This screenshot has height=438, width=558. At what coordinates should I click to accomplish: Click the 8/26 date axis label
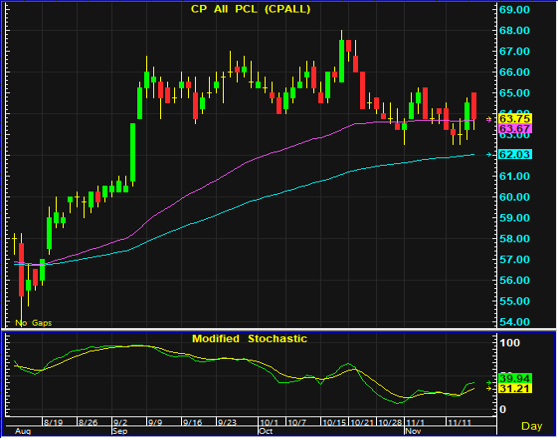click(88, 423)
